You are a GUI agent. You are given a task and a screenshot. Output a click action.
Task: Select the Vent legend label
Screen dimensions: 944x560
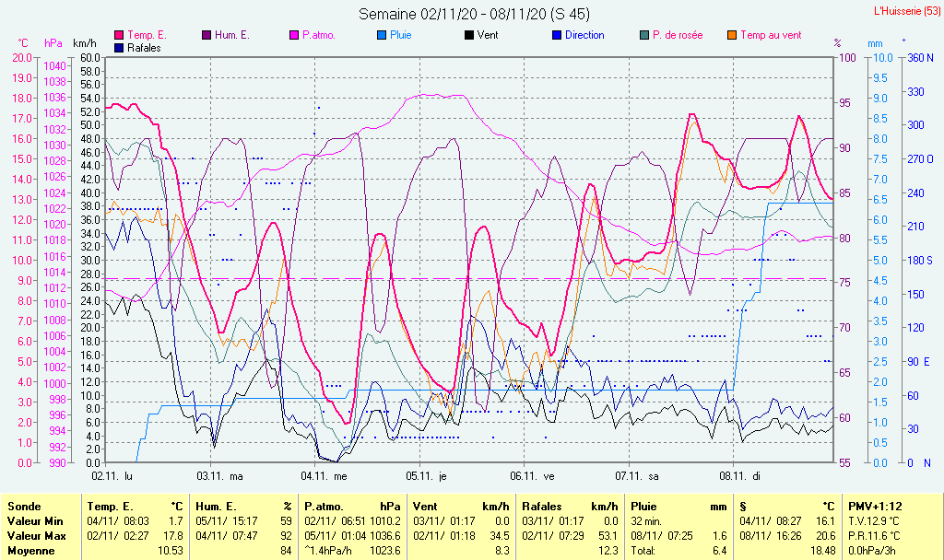[x=488, y=36]
